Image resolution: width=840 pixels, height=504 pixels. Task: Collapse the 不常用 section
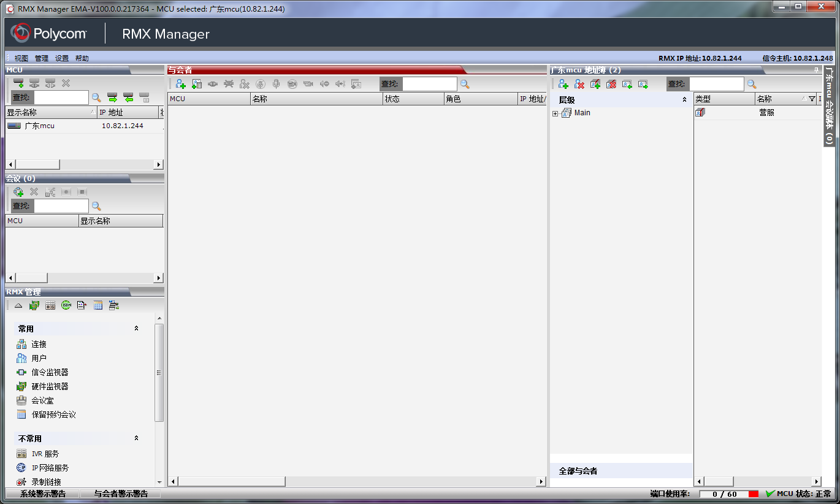(x=136, y=438)
